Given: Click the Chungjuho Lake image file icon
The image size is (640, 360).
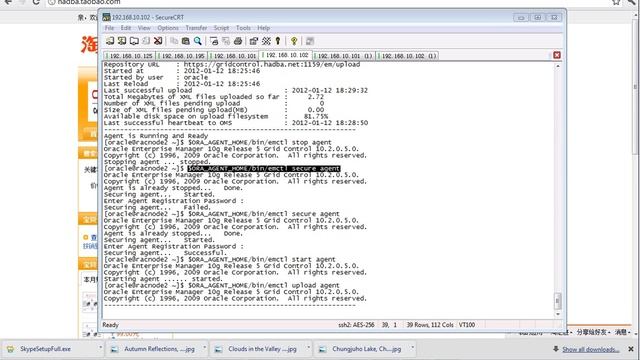Looking at the screenshot, I should [322, 349].
